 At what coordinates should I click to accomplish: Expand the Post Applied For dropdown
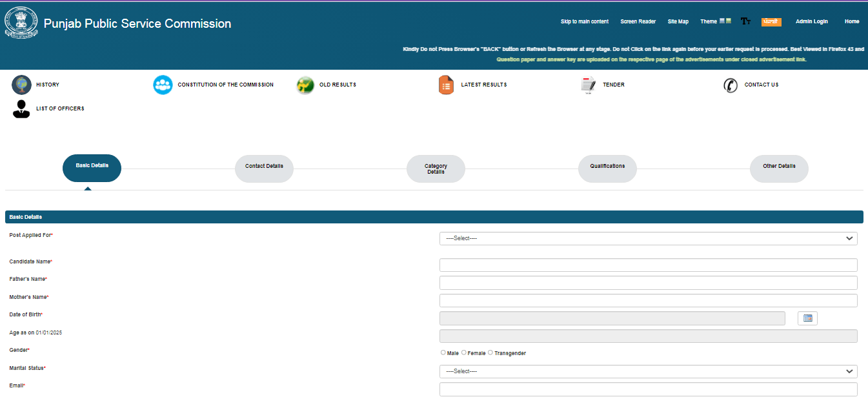(648, 238)
